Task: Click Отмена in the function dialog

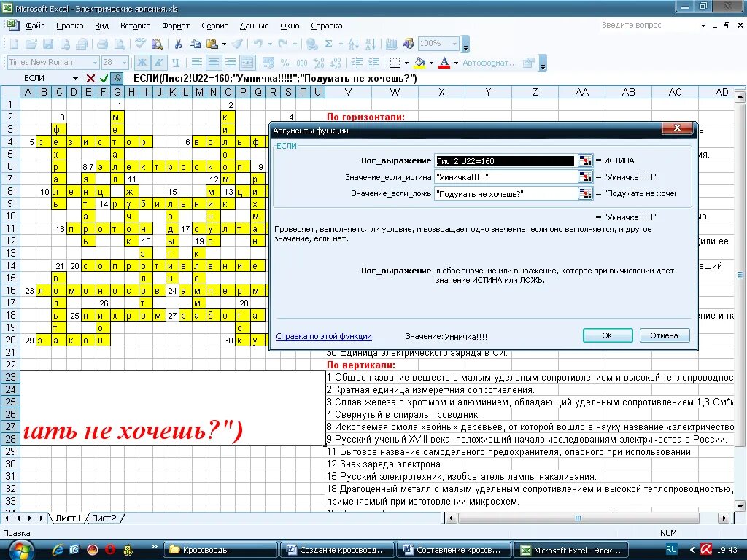Action: pyautogui.click(x=664, y=335)
